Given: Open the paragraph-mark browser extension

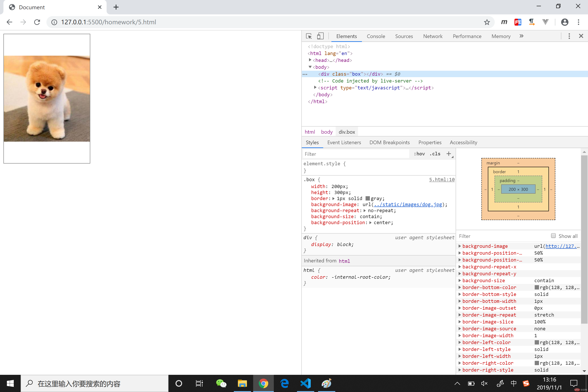Looking at the screenshot, I should 531,22.
